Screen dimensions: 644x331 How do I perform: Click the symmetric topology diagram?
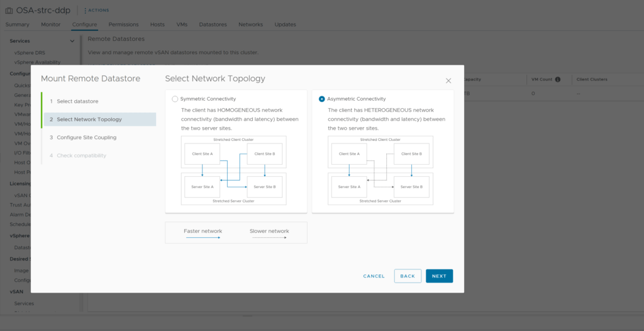coord(233,171)
